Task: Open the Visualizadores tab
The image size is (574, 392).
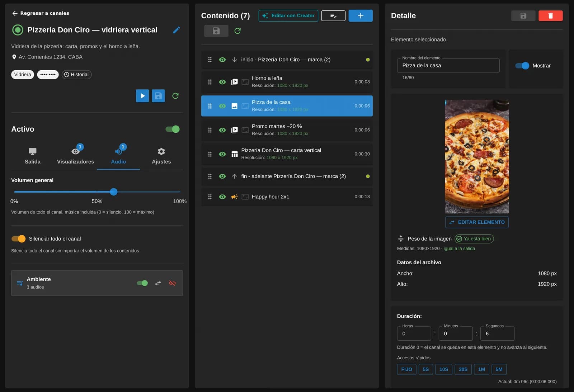Action: click(75, 156)
